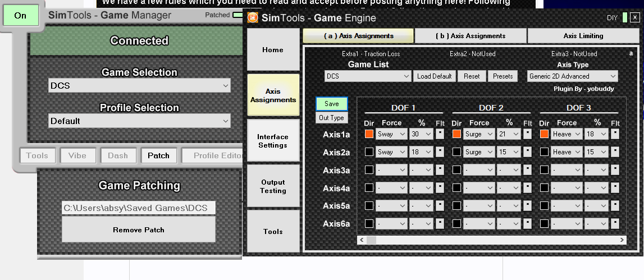Toggle the DIY green indicator

pyautogui.click(x=624, y=17)
